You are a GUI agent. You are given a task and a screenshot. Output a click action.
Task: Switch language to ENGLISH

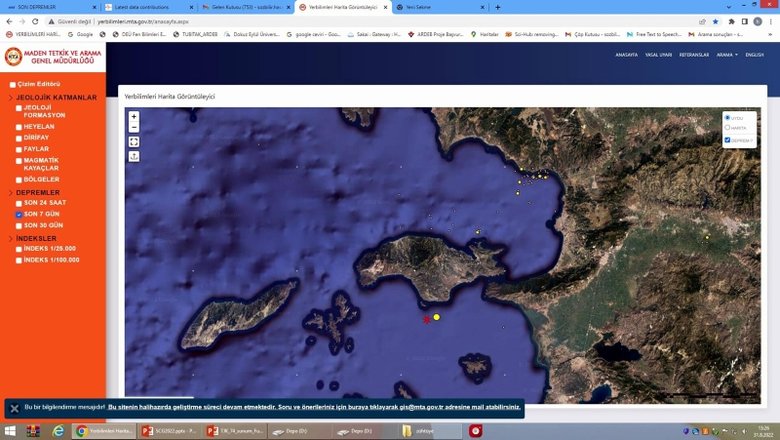pos(754,55)
